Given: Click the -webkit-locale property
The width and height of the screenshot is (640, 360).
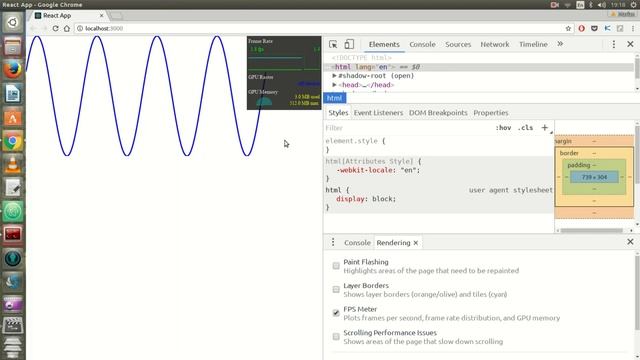Looking at the screenshot, I should click(366, 170).
